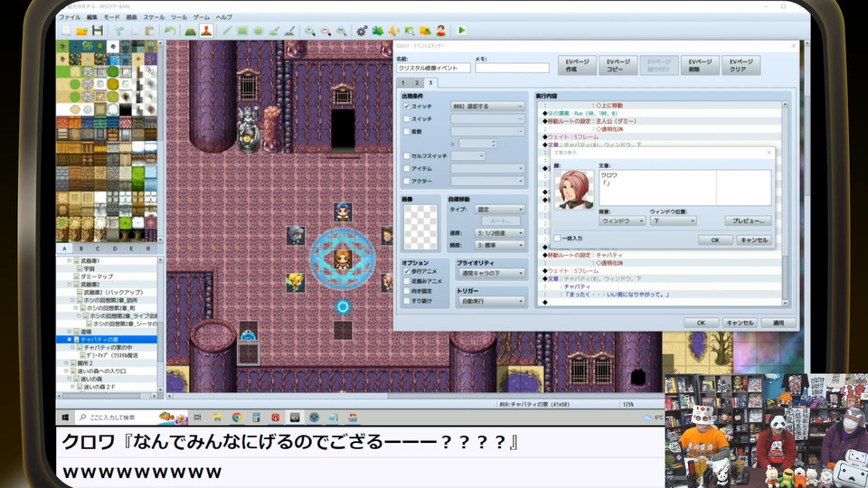Open the ゲーム menu
Screen dimensions: 868x488
tap(202, 17)
